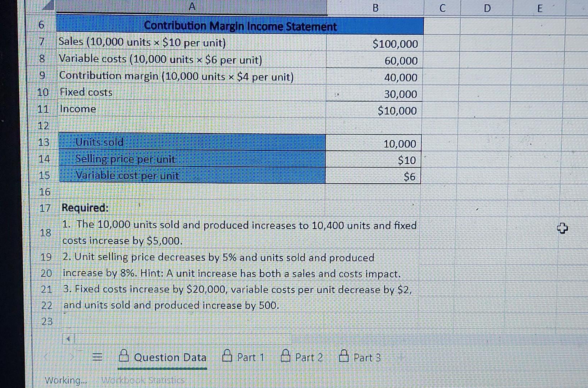
Task: Open the all-sheets list menu icon
Action: coord(97,357)
